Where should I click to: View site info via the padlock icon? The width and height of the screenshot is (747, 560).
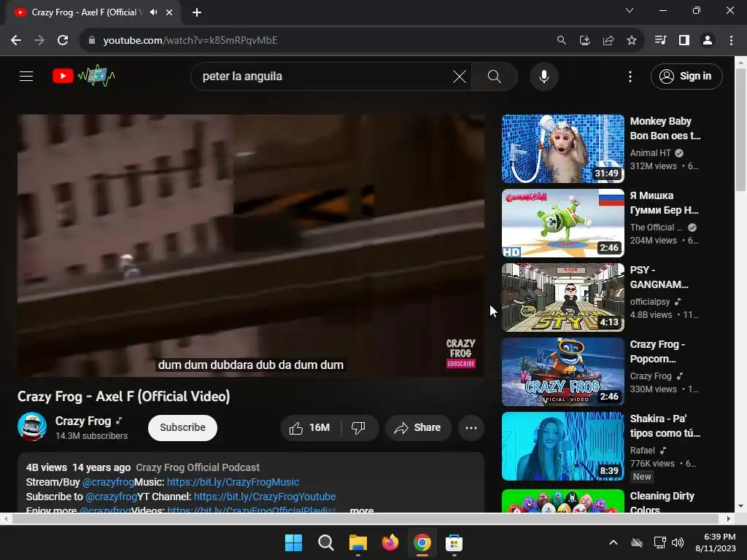click(x=91, y=40)
